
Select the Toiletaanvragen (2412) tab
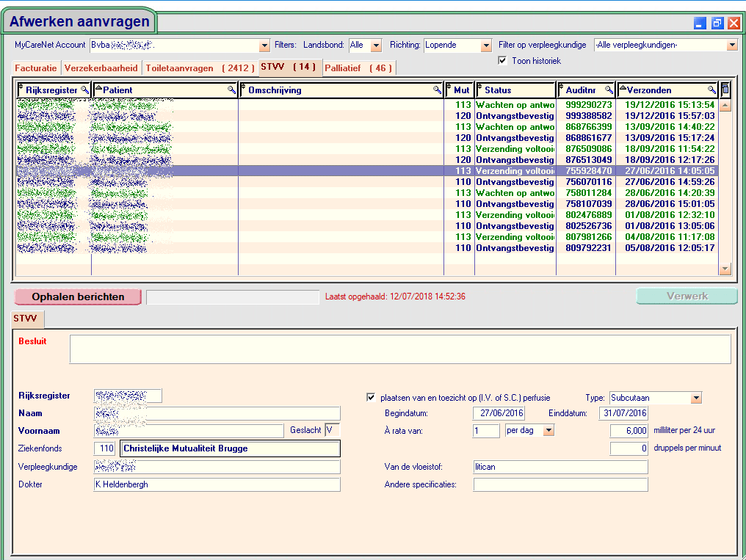click(200, 68)
